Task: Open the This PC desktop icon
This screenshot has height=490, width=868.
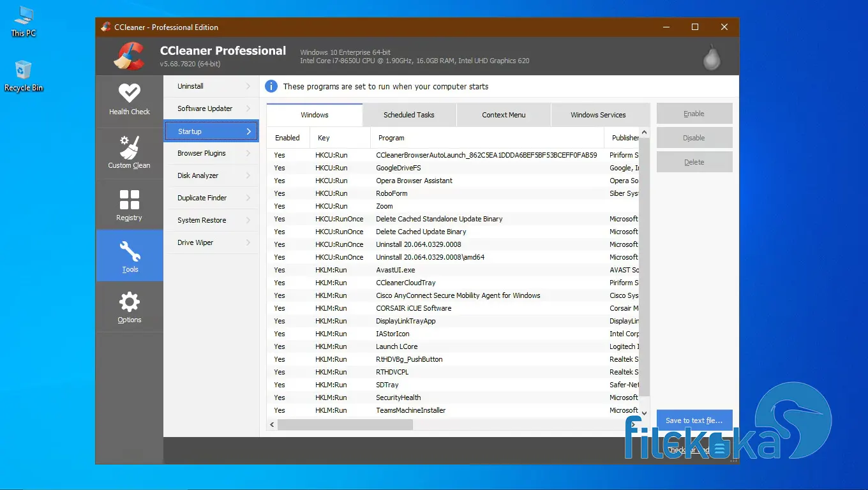Action: tap(23, 22)
